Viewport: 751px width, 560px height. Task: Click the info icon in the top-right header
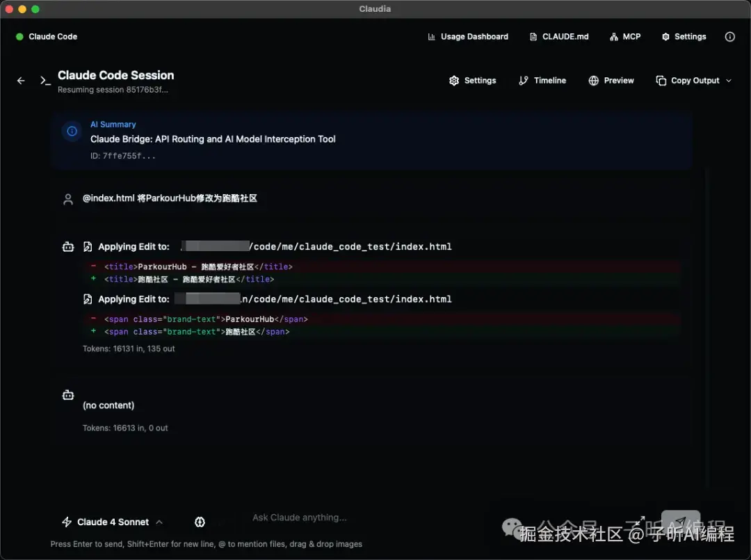coord(729,37)
